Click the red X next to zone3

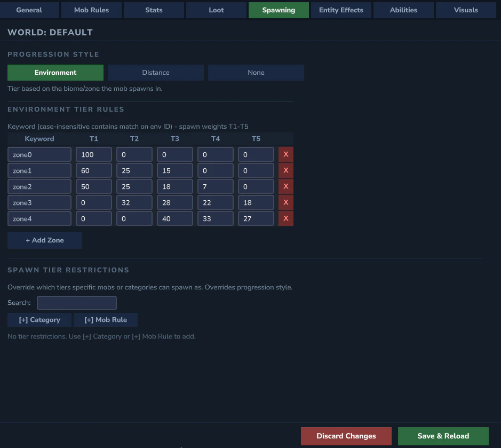(285, 202)
